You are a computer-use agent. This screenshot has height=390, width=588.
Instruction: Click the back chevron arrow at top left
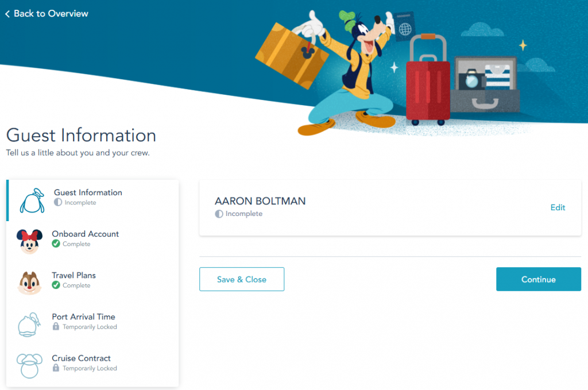(x=7, y=14)
